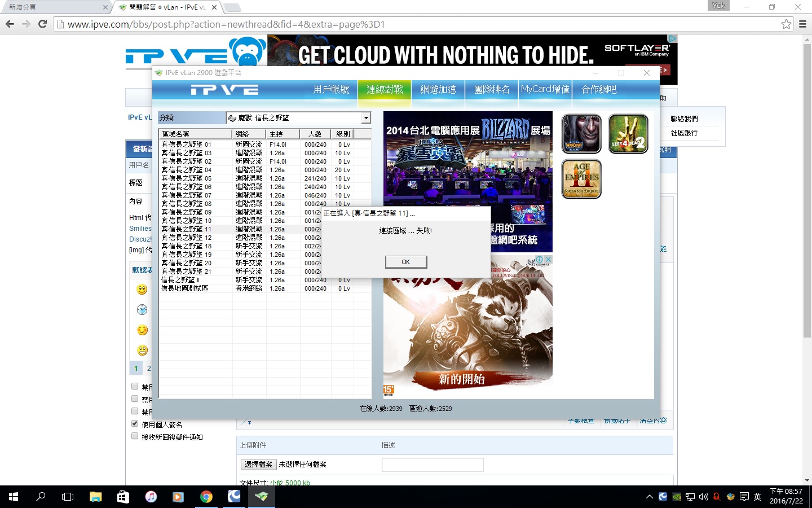Select room 真信長之野望 11
812x508 pixels.
[x=241, y=229]
